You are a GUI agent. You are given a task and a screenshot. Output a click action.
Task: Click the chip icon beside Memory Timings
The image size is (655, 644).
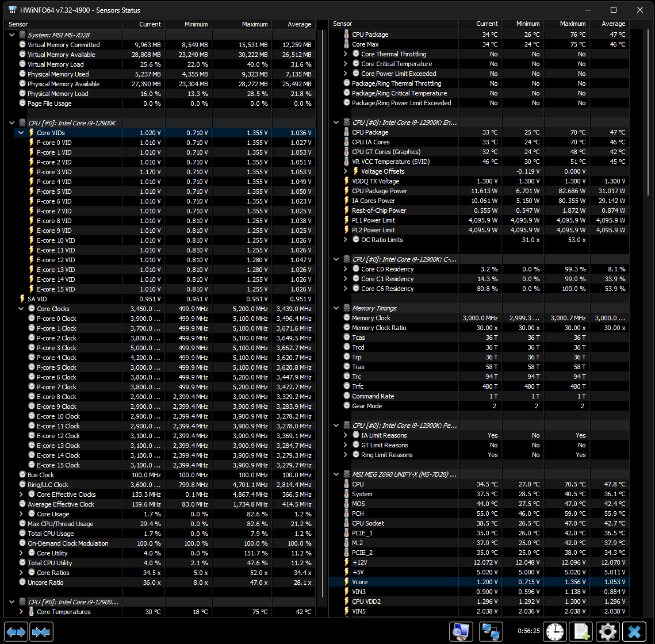[347, 308]
